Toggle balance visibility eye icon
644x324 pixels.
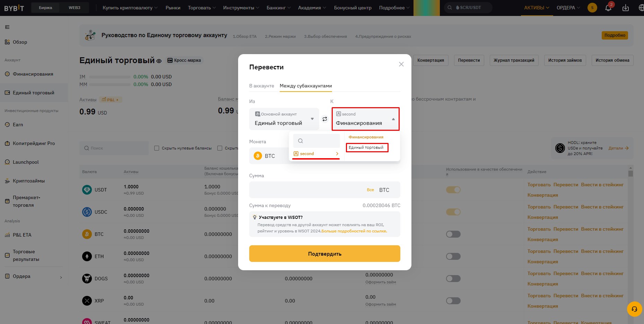pyautogui.click(x=159, y=61)
